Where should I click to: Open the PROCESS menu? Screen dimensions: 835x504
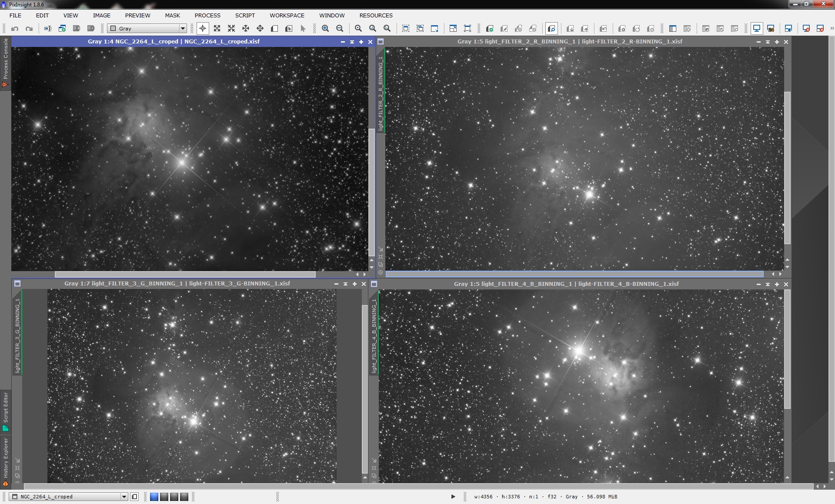click(x=207, y=15)
